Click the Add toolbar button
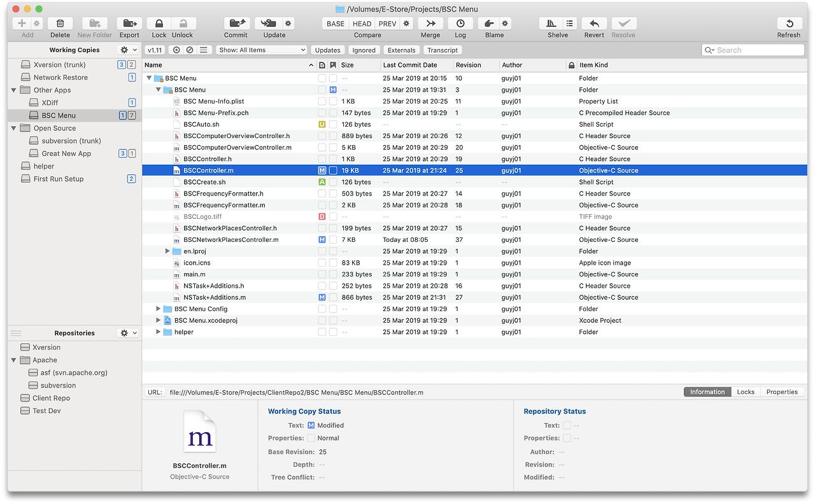The image size is (815, 504). pos(22,24)
